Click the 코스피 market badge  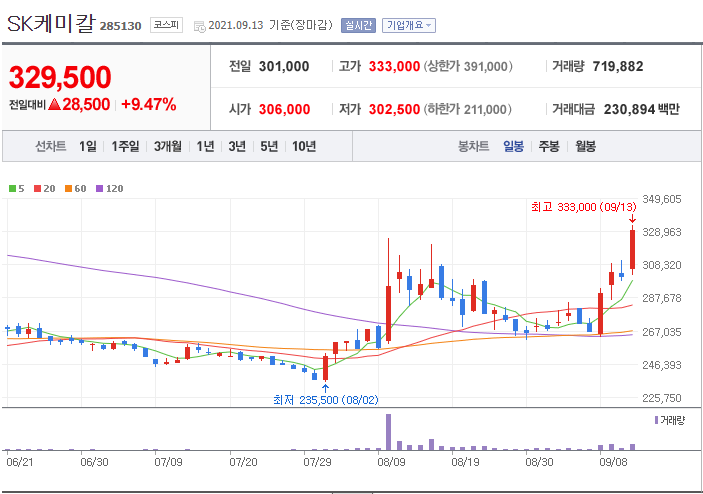(166, 25)
